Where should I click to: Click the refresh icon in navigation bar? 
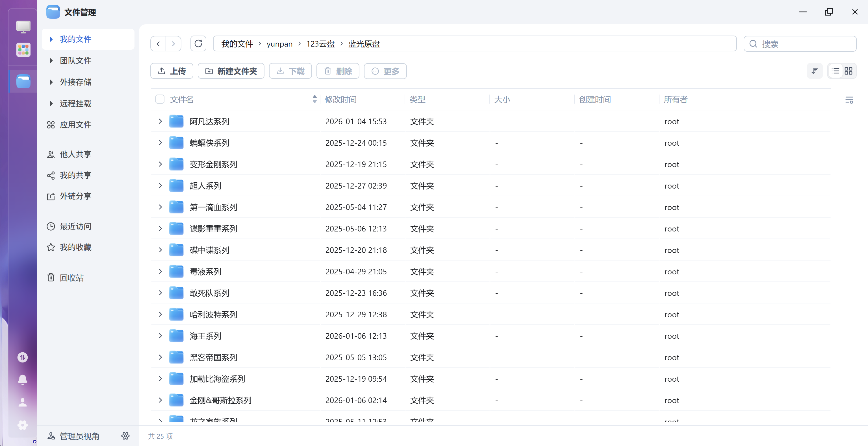coord(198,44)
